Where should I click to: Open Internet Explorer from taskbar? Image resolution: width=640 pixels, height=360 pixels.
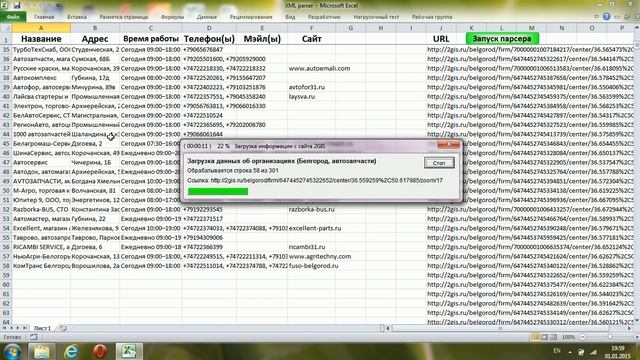(71, 351)
